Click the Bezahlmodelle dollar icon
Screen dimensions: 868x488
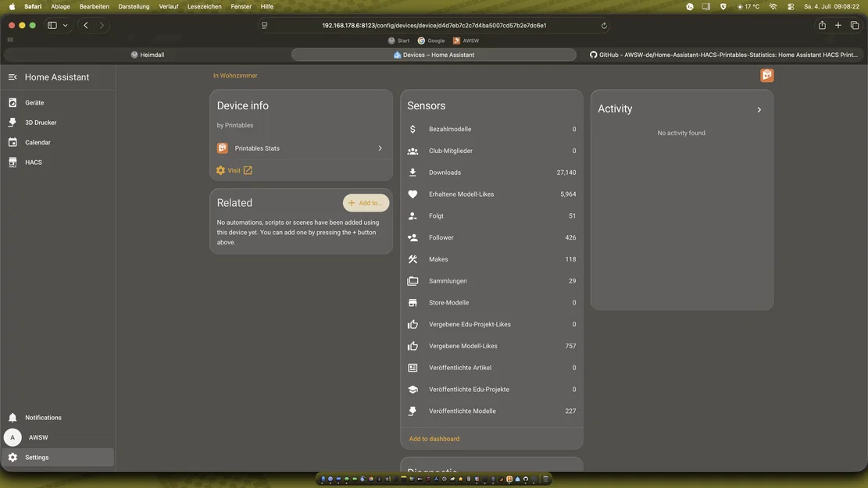(x=413, y=130)
